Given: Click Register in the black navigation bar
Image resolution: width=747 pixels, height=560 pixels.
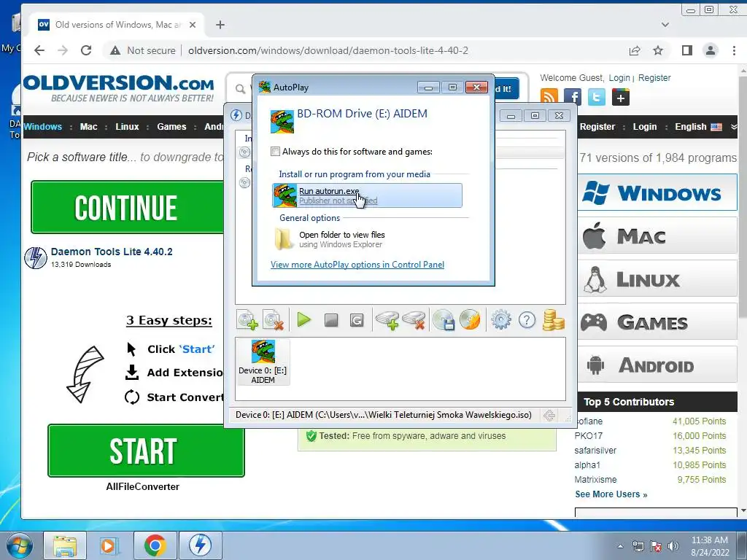Looking at the screenshot, I should coord(597,127).
